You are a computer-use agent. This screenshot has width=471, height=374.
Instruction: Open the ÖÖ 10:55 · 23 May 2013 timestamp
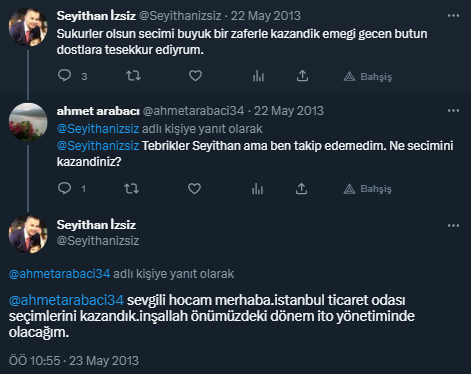click(x=74, y=361)
